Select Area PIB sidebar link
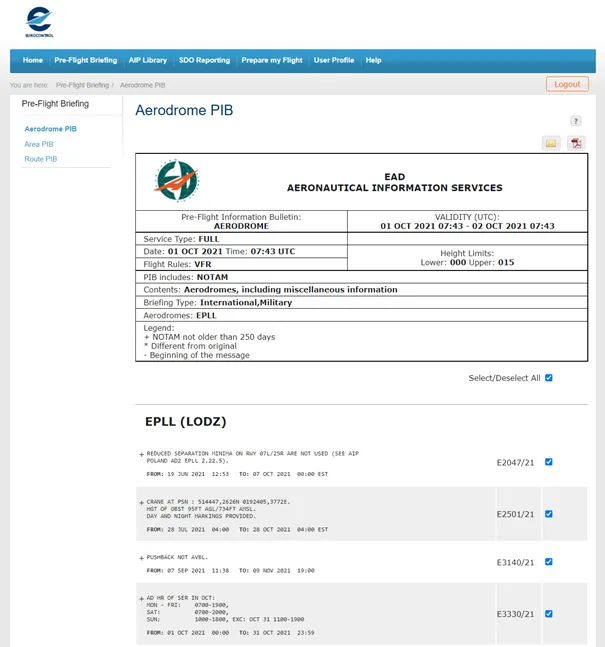The width and height of the screenshot is (605, 647). [x=39, y=144]
